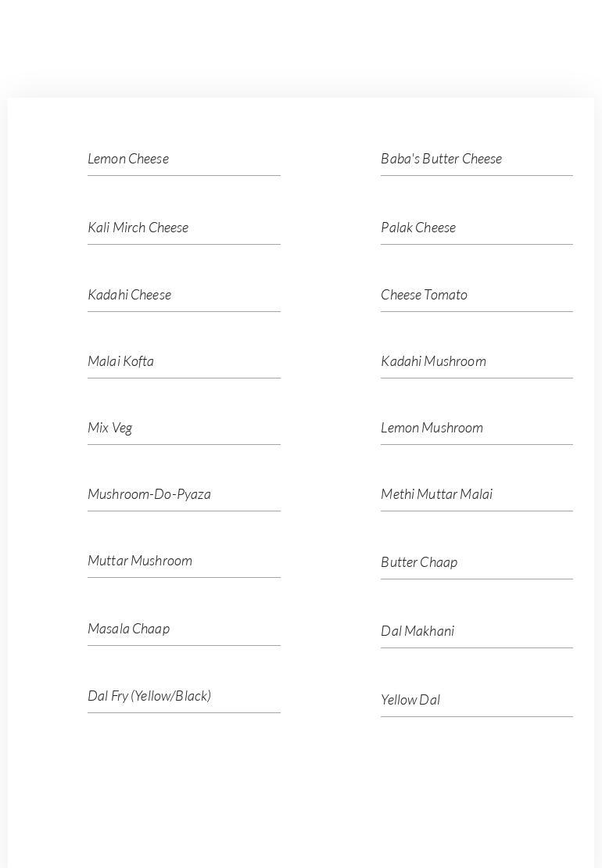This screenshot has width=602, height=868.
Task: Select the Mix Veg item
Action: pyautogui.click(x=109, y=428)
